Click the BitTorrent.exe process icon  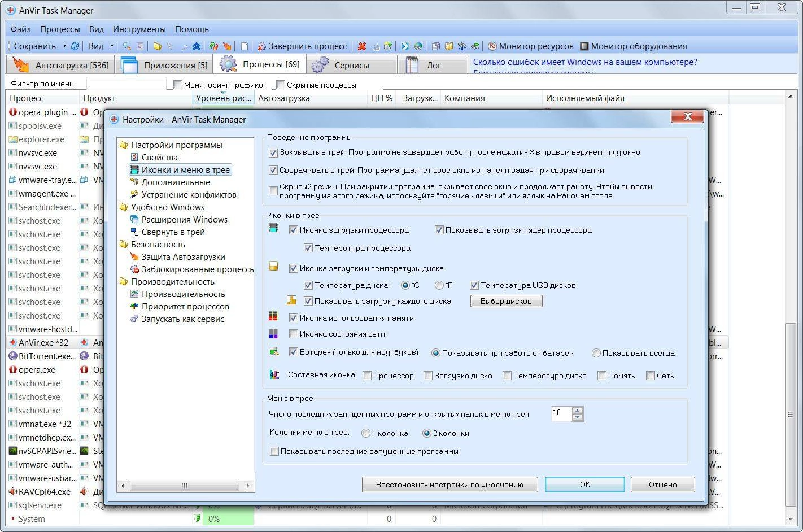pyautogui.click(x=13, y=356)
